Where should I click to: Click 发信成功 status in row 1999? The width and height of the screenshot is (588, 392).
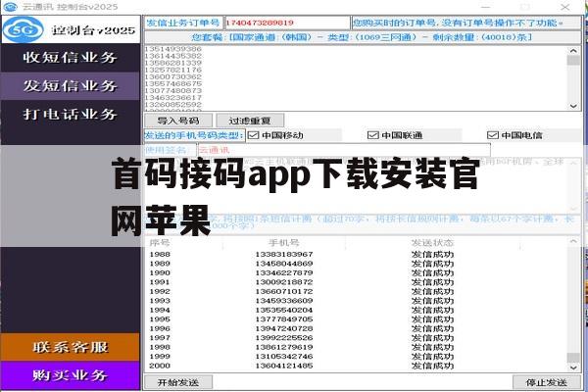point(432,357)
